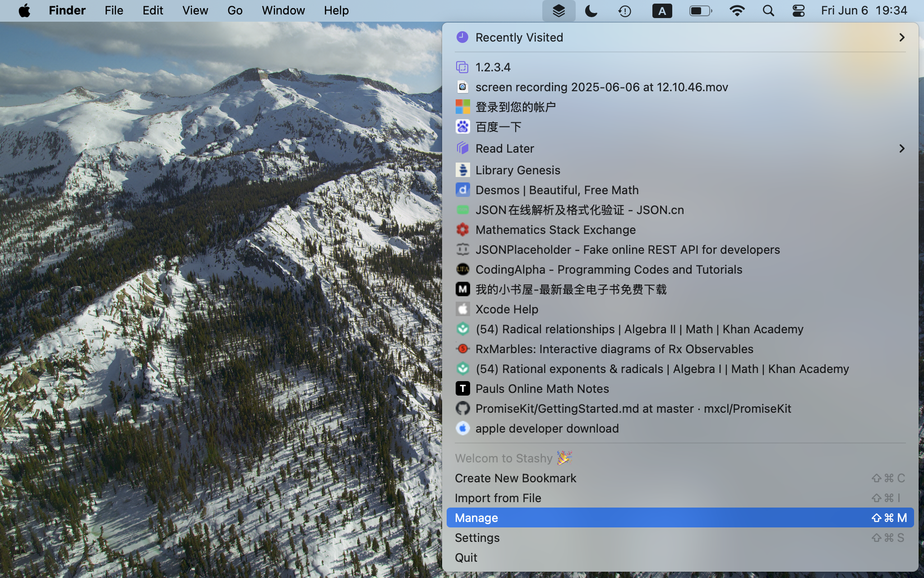The image size is (924, 578).
Task: Open the Finder menu
Action: (x=67, y=10)
